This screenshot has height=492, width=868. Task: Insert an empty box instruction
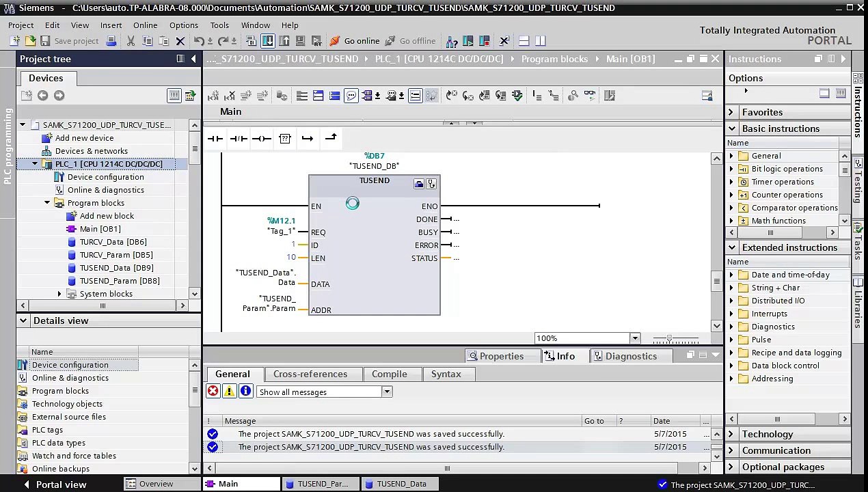click(285, 139)
